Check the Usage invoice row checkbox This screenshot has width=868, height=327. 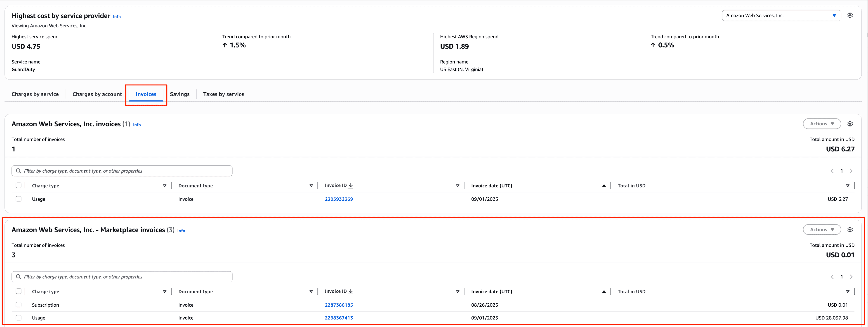click(19, 199)
